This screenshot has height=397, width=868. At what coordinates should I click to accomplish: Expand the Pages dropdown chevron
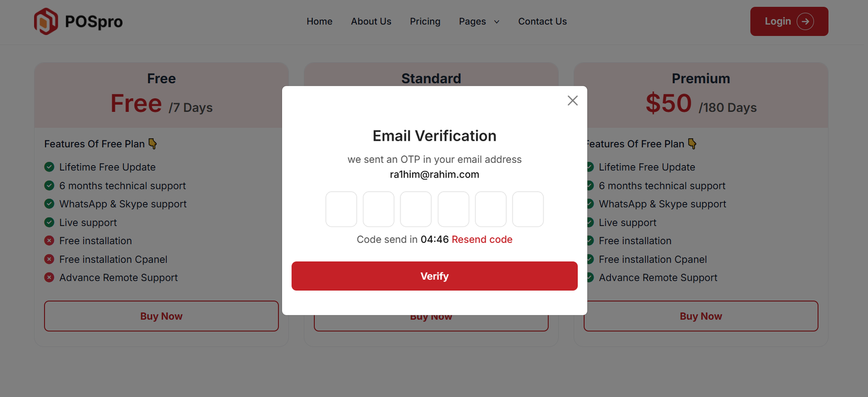[496, 22]
